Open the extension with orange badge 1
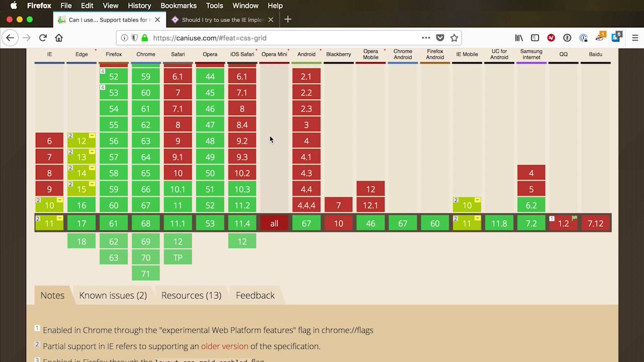Screen dimensions: 644x362 pyautogui.click(x=600, y=37)
